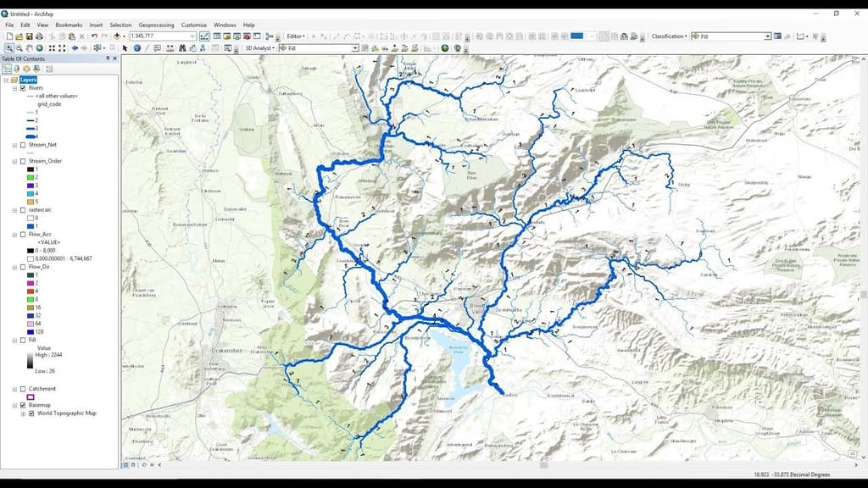
Task: Click the Zoom In tool
Action: (x=10, y=47)
